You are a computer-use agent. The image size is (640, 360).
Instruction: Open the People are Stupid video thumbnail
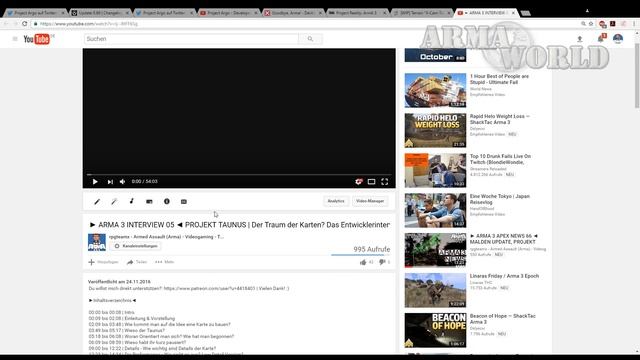(x=435, y=90)
